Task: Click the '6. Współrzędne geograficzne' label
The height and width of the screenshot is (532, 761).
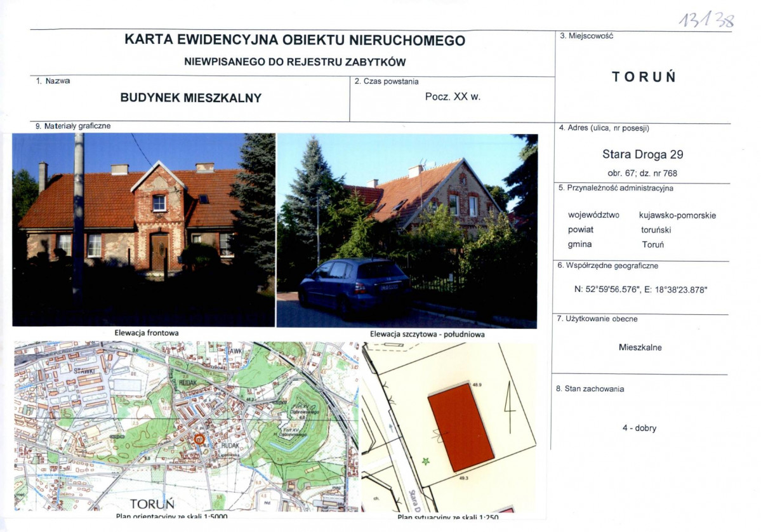Action: point(607,266)
